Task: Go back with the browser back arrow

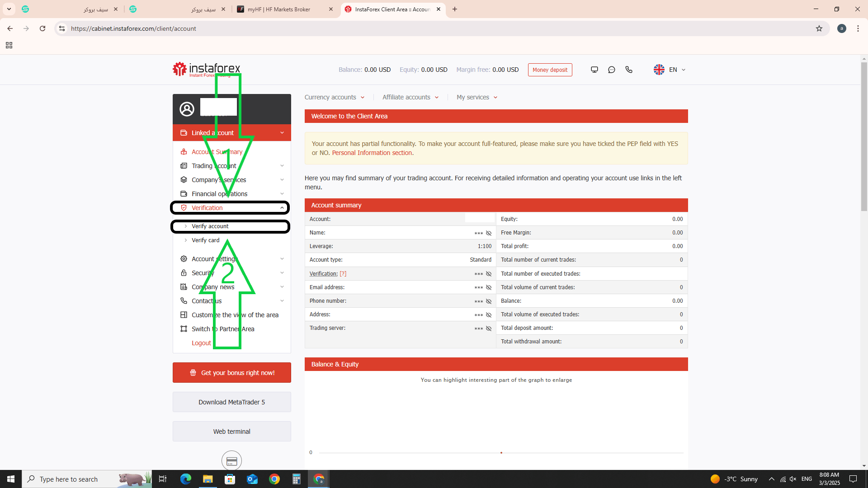Action: point(10,28)
